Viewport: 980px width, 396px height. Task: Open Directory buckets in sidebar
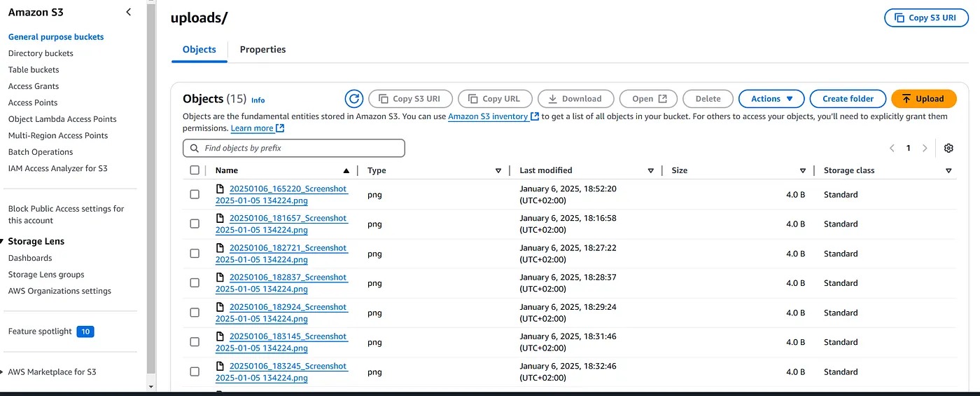pyautogui.click(x=41, y=53)
